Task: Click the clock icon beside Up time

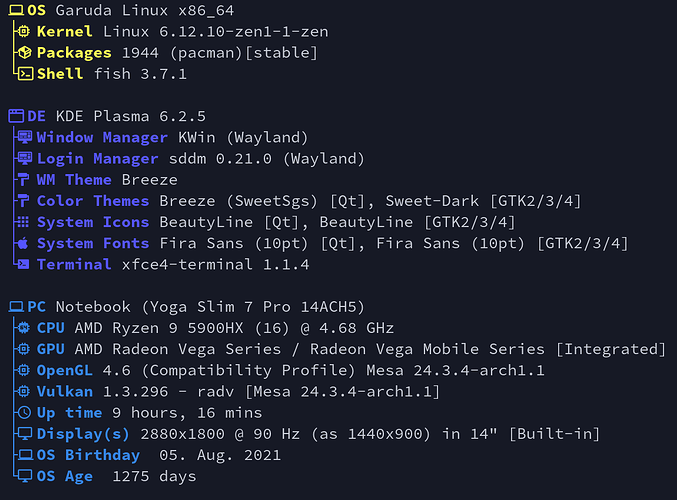Action: click(x=25, y=412)
